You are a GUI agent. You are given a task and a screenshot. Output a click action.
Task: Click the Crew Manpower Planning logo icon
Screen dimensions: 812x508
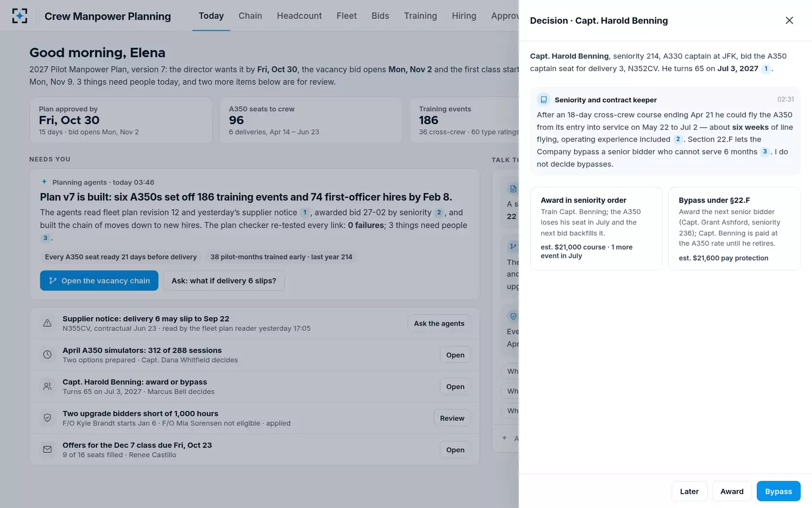[x=20, y=16]
